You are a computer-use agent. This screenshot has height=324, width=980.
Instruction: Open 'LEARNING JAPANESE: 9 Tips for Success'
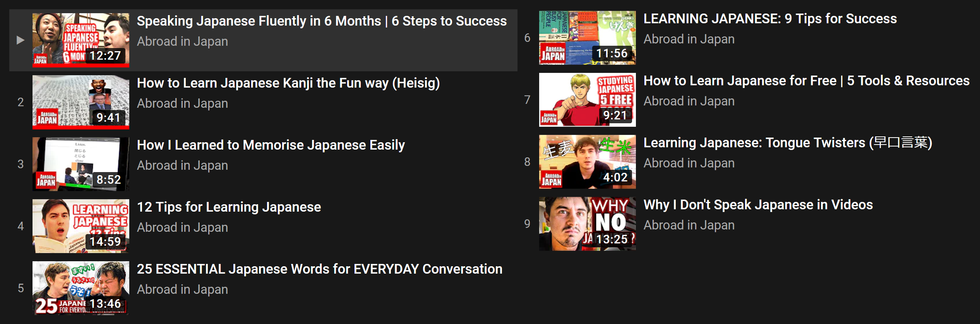click(770, 19)
